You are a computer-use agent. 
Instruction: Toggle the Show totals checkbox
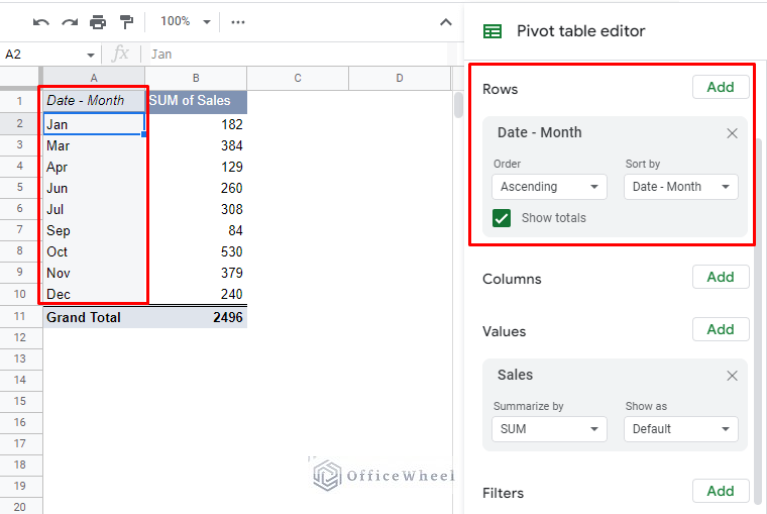[x=502, y=218]
